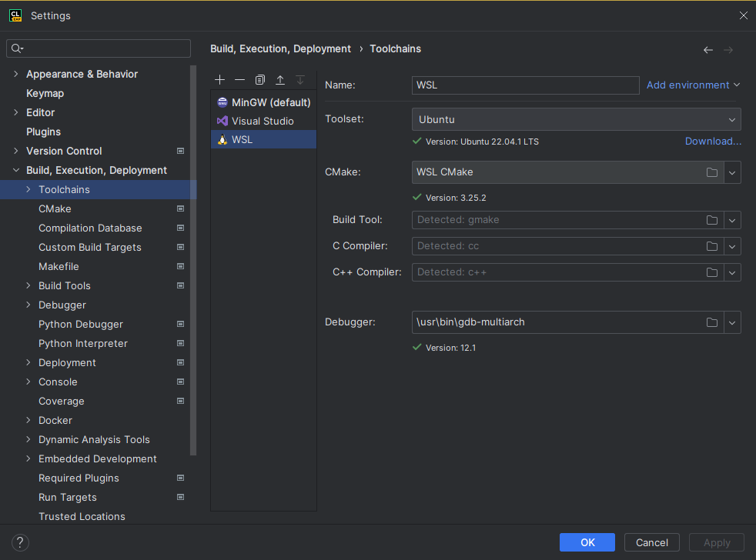Browse folder for Debugger path
The height and width of the screenshot is (560, 756).
point(711,322)
